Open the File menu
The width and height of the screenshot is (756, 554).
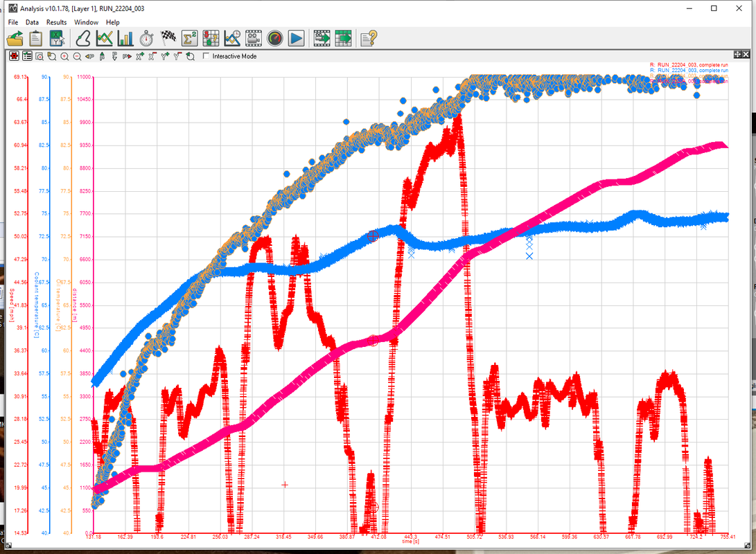[13, 22]
